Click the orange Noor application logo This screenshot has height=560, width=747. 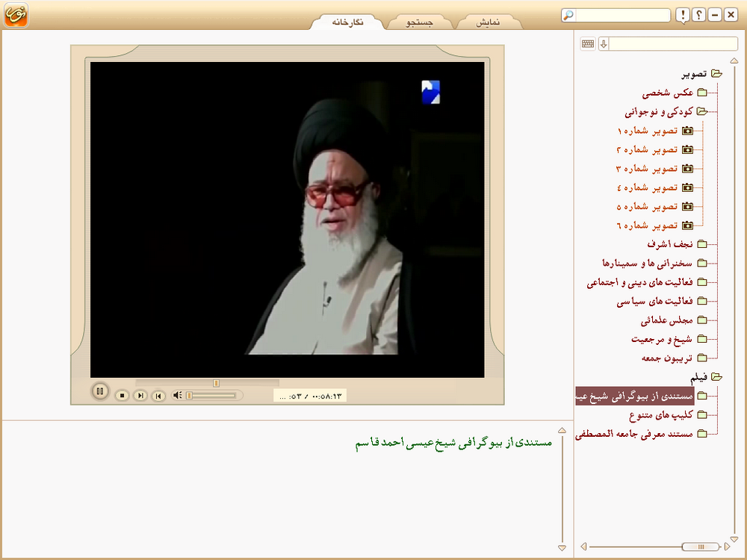pyautogui.click(x=16, y=15)
